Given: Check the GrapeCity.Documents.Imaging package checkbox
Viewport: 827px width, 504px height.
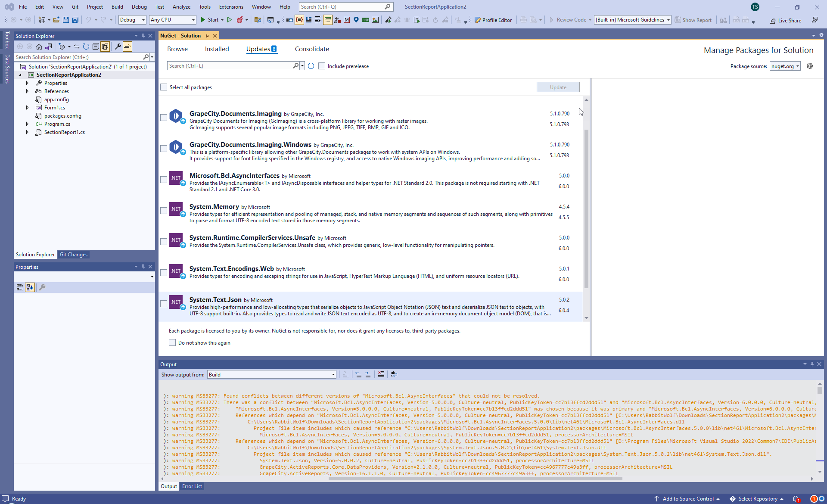Looking at the screenshot, I should [164, 118].
